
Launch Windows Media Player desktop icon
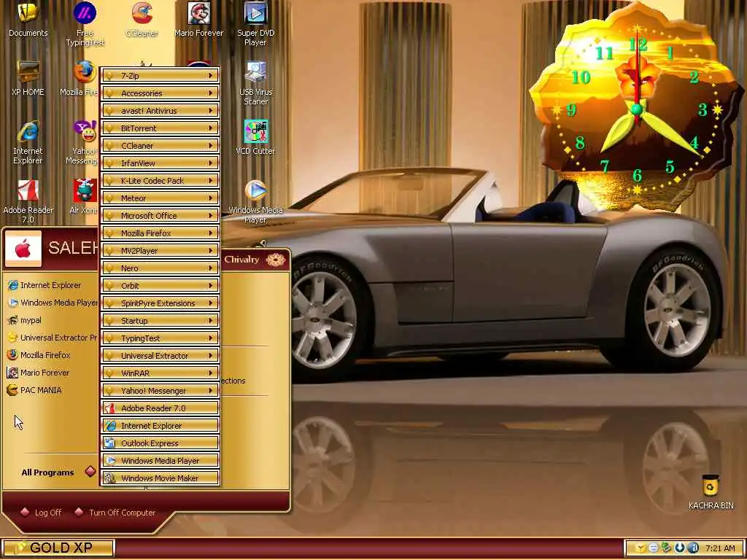tap(255, 201)
